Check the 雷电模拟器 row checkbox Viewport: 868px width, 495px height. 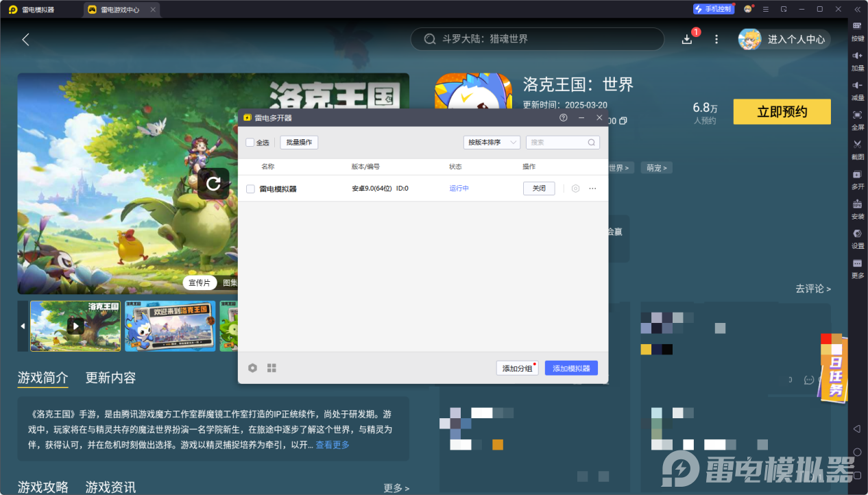[x=251, y=188]
